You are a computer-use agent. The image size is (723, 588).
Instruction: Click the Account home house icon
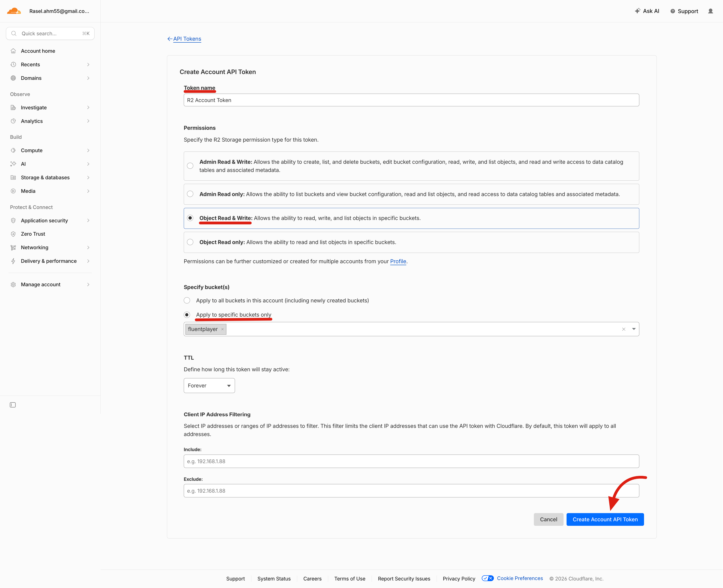coord(13,51)
